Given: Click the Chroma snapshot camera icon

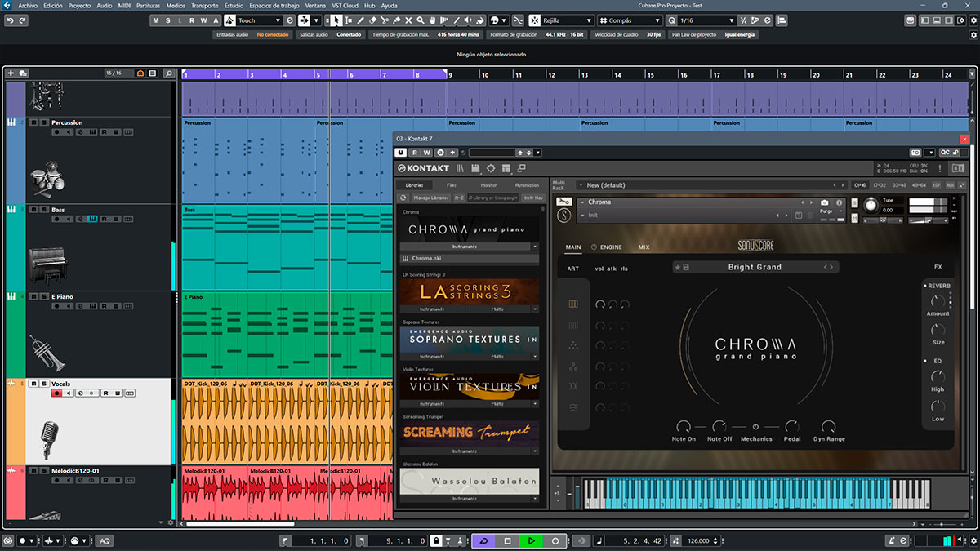Looking at the screenshot, I should pyautogui.click(x=825, y=202).
